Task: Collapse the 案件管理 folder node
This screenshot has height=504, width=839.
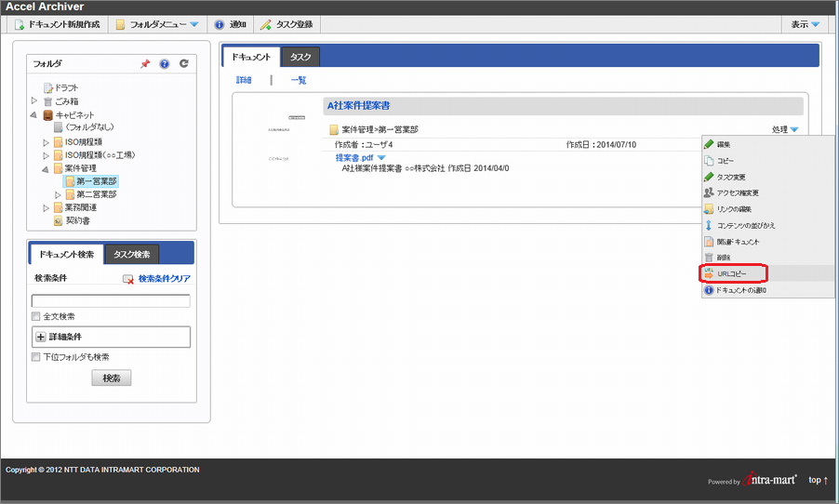Action: pos(46,168)
